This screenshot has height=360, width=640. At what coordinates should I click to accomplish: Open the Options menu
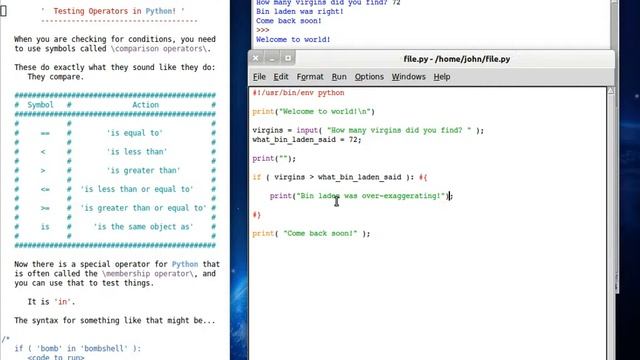point(369,77)
